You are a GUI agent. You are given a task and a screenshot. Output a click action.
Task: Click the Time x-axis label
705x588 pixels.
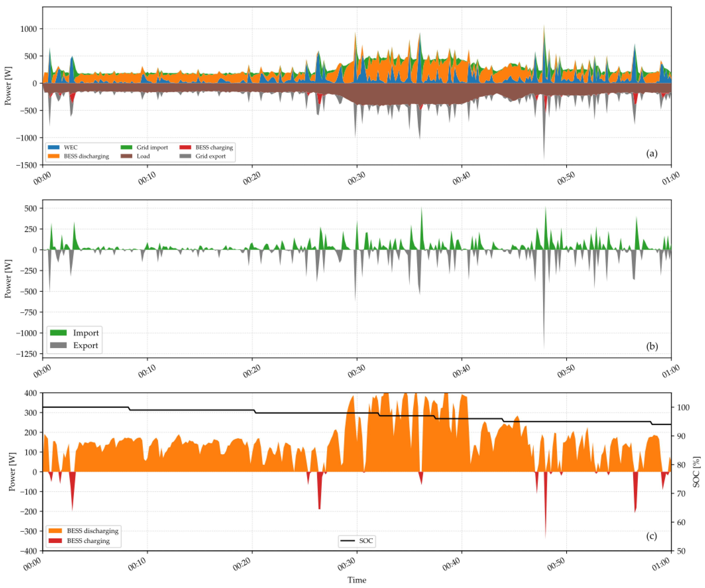pos(357,580)
